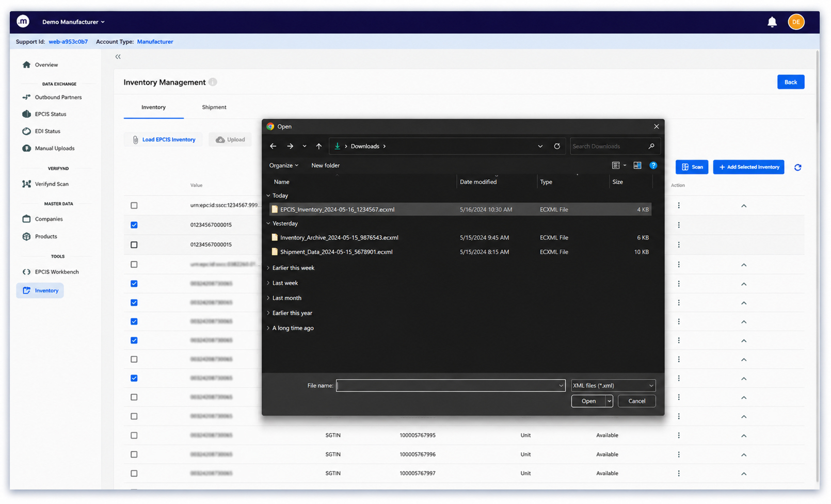Expand the A long time ago group
The height and width of the screenshot is (504, 831).
pos(268,328)
